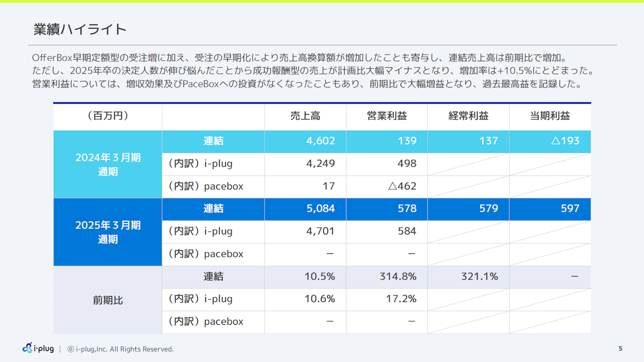644x362 pixels.
Task: Select the 営業利益 column header
Action: pyautogui.click(x=386, y=116)
